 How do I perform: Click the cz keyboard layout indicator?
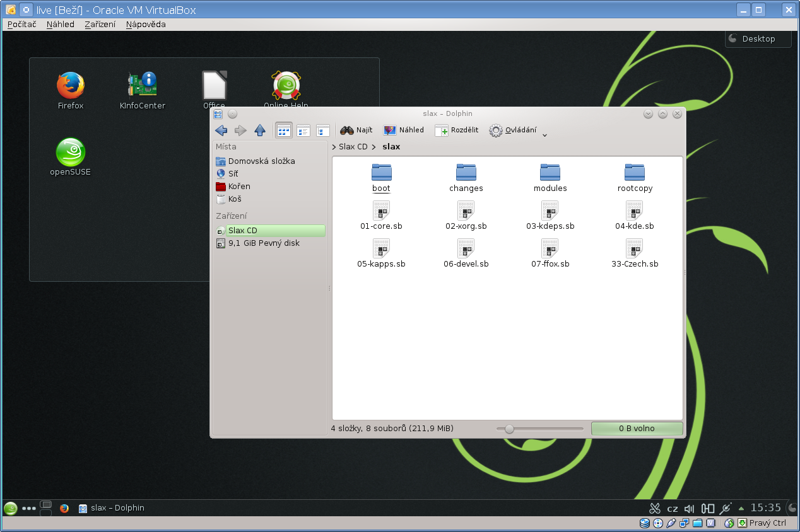tap(673, 509)
